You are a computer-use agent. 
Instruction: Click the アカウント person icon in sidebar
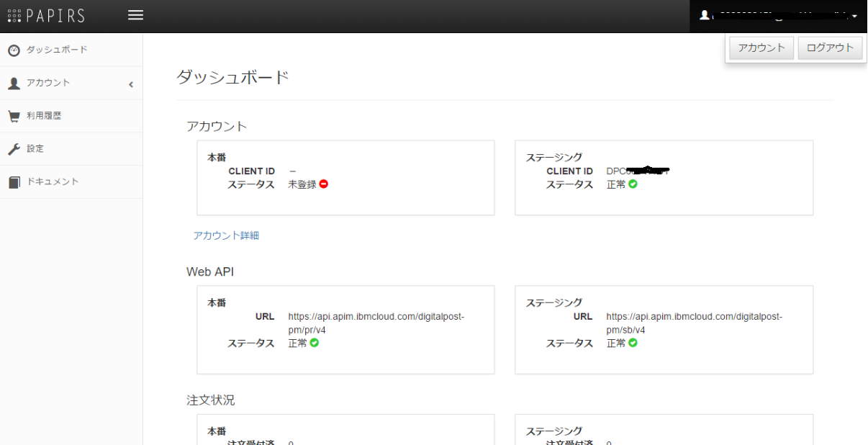click(x=14, y=84)
